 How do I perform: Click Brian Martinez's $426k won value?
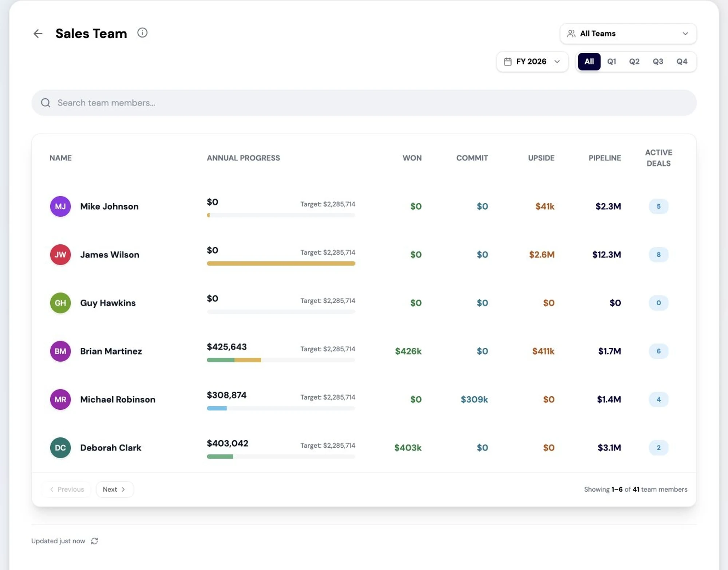(408, 351)
